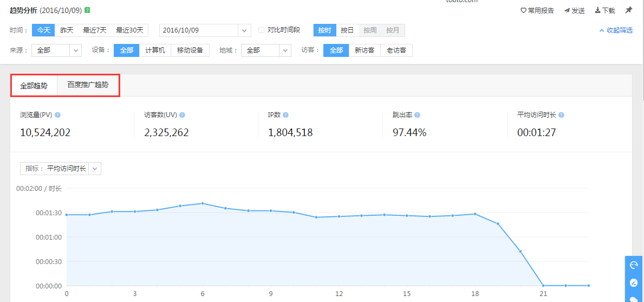Viewport: 644px width, 302px height.
Task: Enable the 对比时间段 checkbox
Action: click(262, 30)
